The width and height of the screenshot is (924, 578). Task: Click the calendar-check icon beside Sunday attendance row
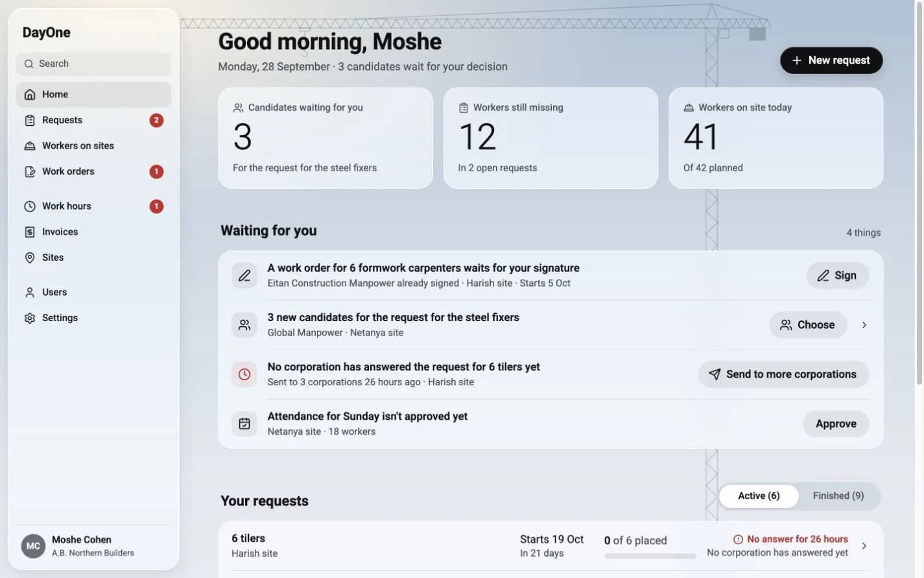(244, 424)
